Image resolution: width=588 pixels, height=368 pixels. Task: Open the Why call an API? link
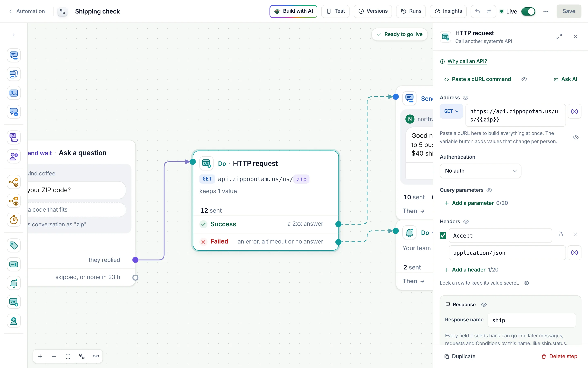(x=467, y=61)
